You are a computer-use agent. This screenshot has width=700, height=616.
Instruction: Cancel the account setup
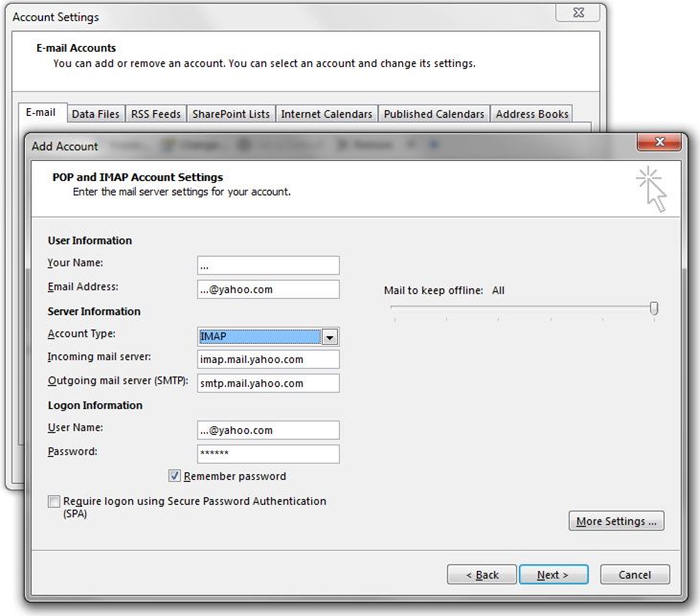pyautogui.click(x=635, y=575)
